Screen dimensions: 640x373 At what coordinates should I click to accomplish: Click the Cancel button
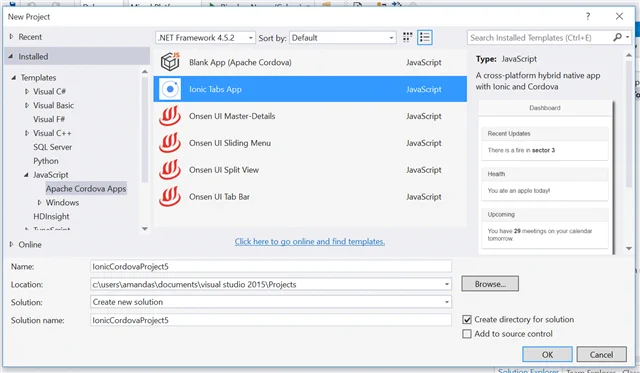point(601,354)
